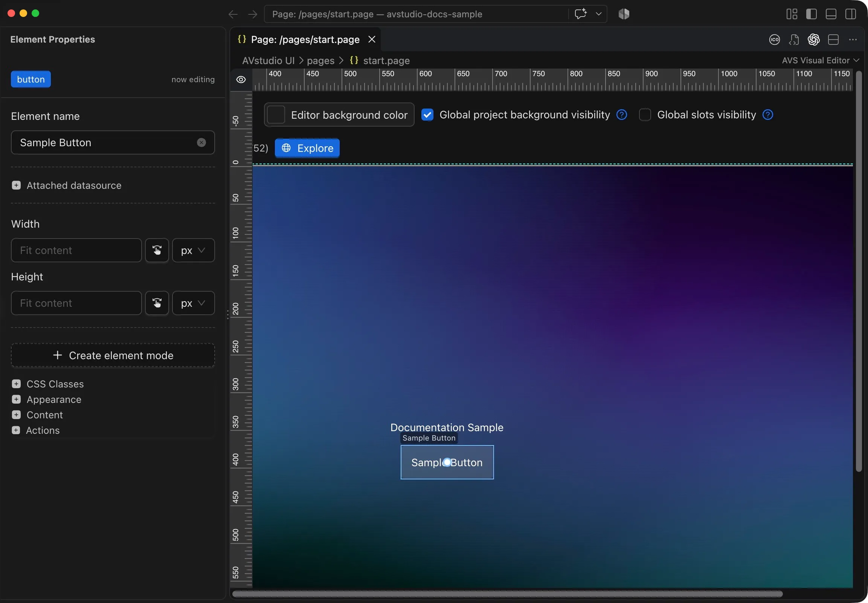Click the now editing label
This screenshot has height=603, width=868.
pyautogui.click(x=193, y=80)
